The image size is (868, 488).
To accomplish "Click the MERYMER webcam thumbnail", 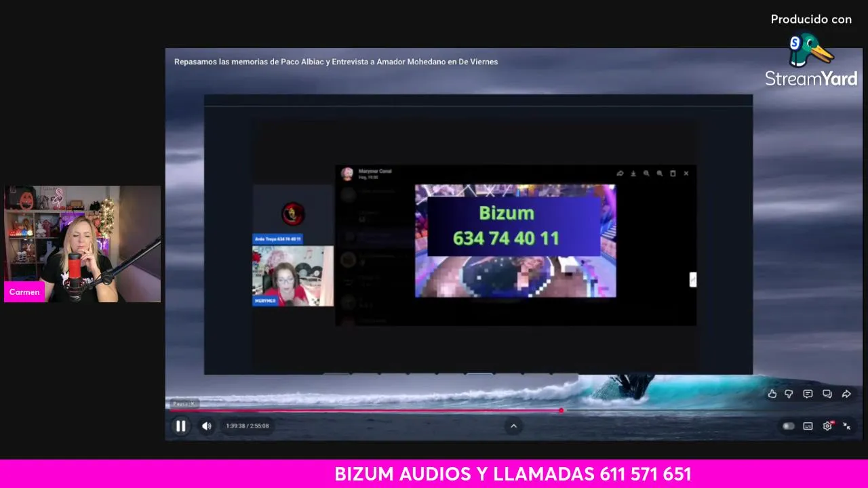I will pos(293,276).
